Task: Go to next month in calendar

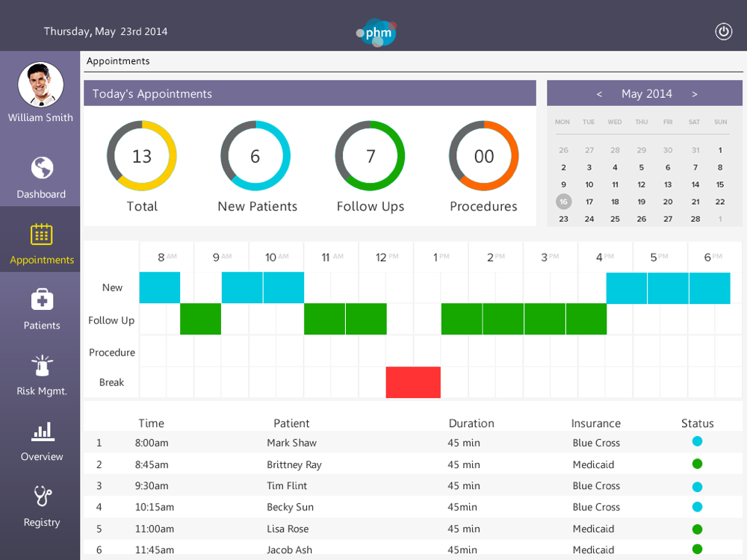Action: pyautogui.click(x=695, y=94)
